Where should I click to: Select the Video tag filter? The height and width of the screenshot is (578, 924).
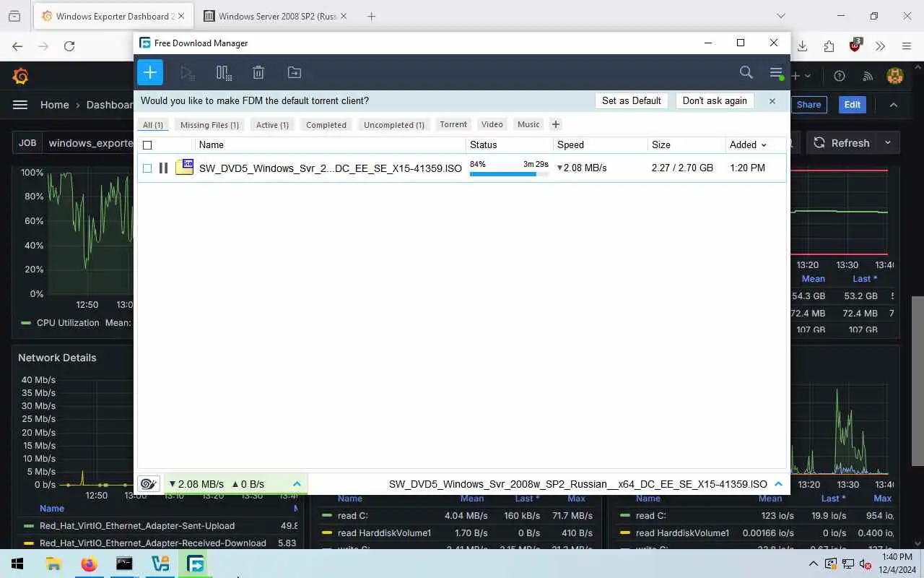tap(492, 124)
